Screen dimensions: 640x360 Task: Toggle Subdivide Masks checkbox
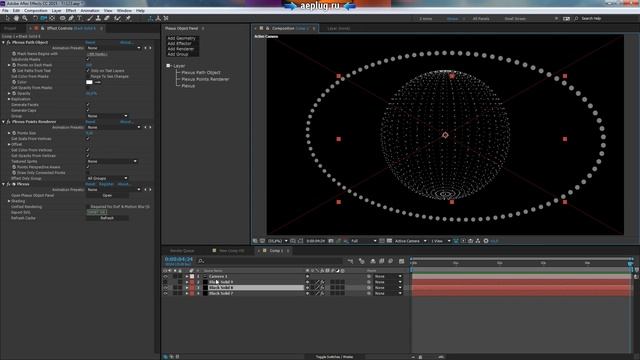pyautogui.click(x=88, y=59)
